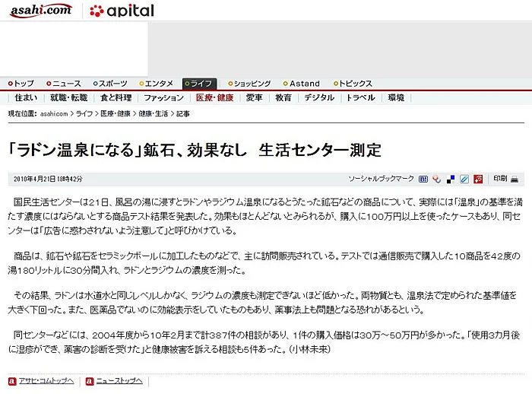532x394 pixels.
Task: Click the 印刷 print link
Action: coord(499,179)
